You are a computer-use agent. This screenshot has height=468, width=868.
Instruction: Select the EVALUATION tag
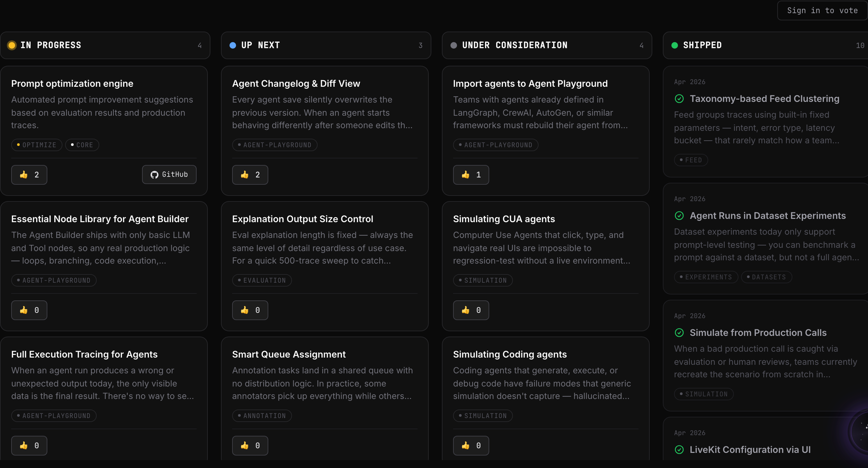(262, 280)
